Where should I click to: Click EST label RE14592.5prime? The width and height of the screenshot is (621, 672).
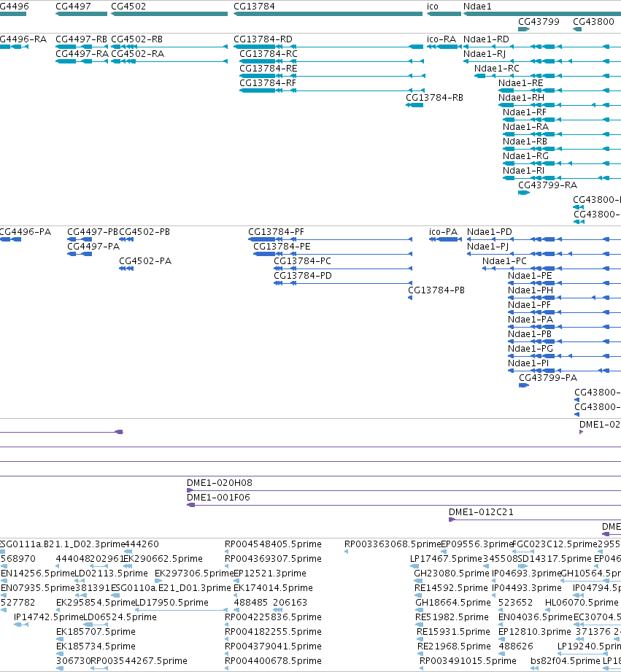point(451,587)
